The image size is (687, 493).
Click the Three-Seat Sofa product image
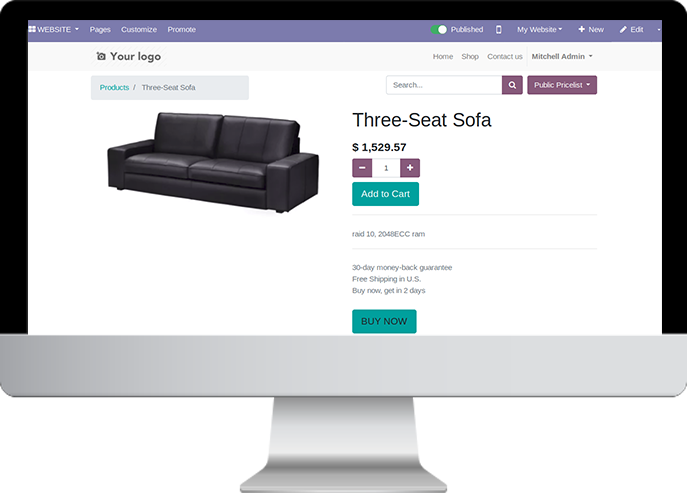tap(213, 162)
